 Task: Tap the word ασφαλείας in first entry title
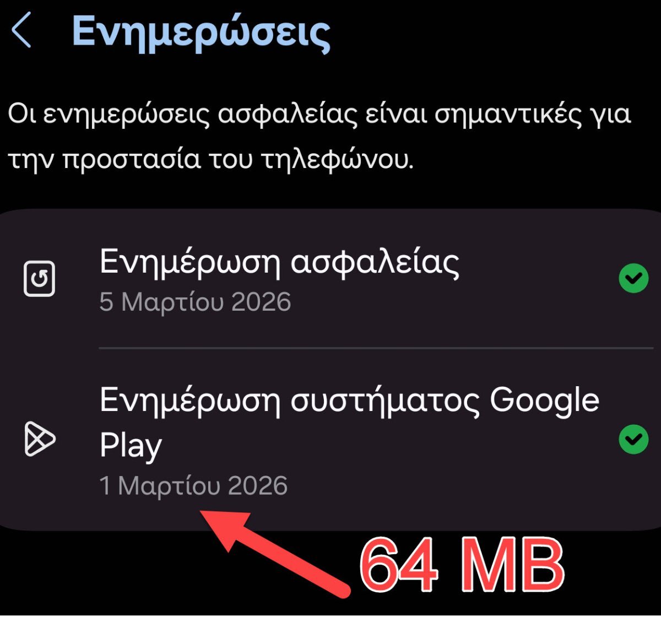coord(375,262)
